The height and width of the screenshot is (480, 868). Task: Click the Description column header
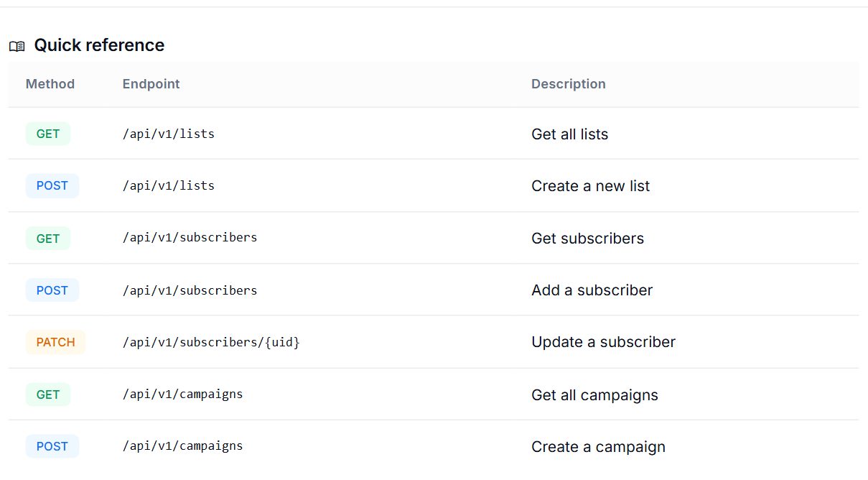569,84
